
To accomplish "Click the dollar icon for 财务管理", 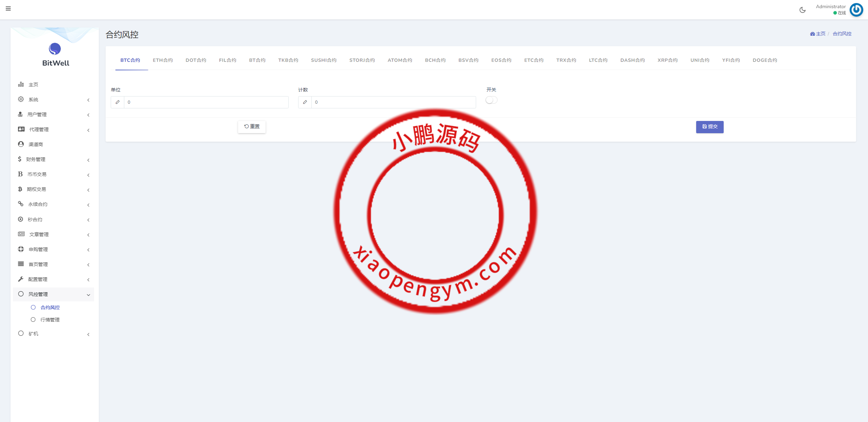I will pos(20,159).
